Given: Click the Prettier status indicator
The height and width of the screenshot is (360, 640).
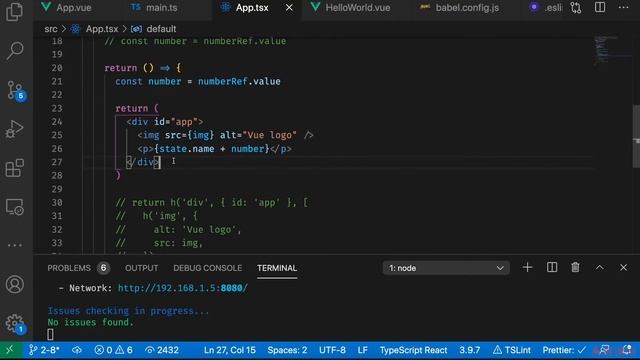Looking at the screenshot, I should point(564,350).
